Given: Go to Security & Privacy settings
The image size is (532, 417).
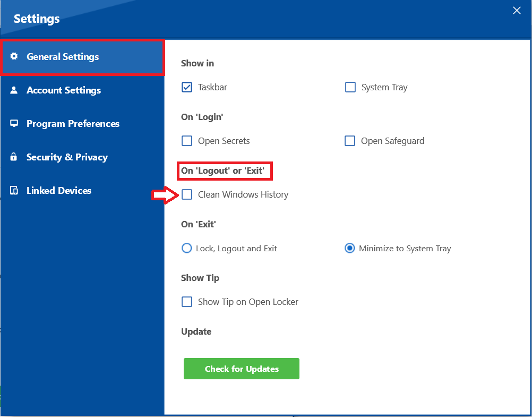Looking at the screenshot, I should [82, 157].
